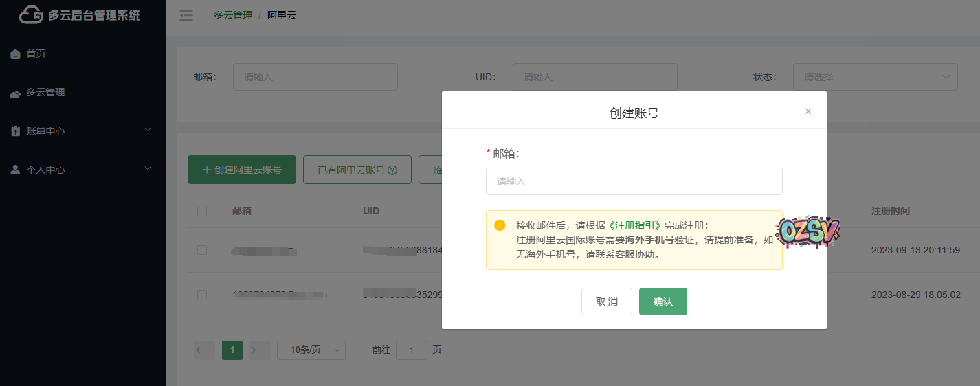Image resolution: width=980 pixels, height=386 pixels.
Task: Click the 邮箱 column header
Action: click(x=242, y=211)
